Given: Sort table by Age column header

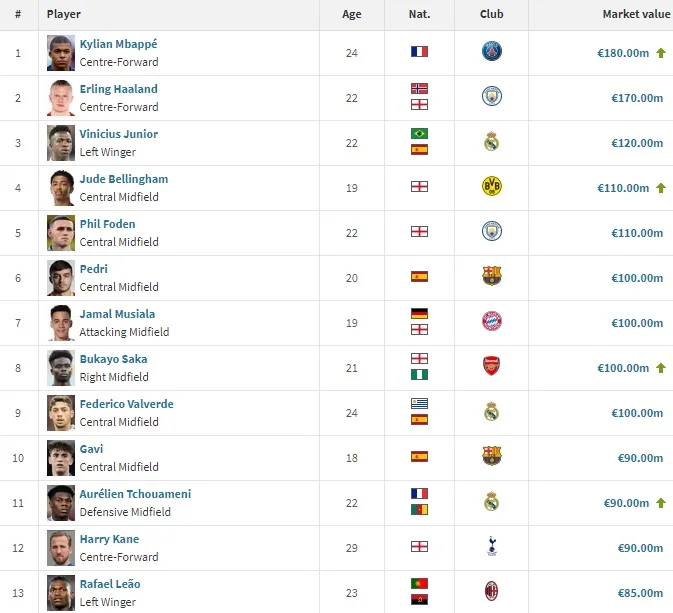Looking at the screenshot, I should [352, 15].
